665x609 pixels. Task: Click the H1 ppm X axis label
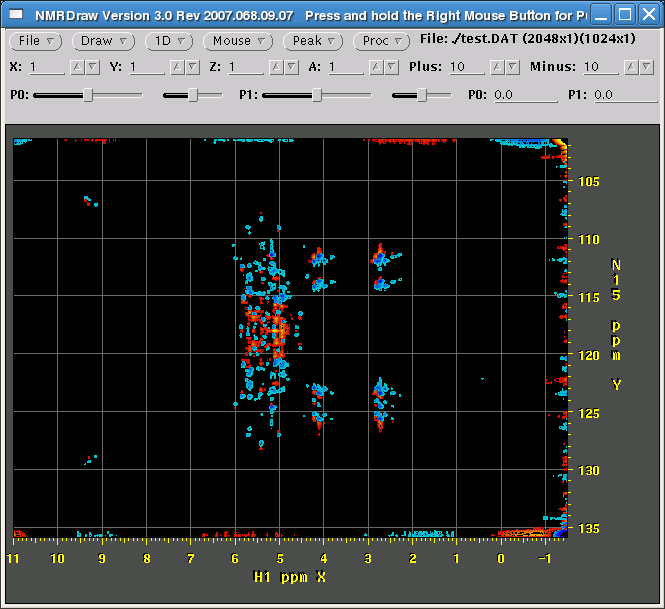click(x=289, y=577)
